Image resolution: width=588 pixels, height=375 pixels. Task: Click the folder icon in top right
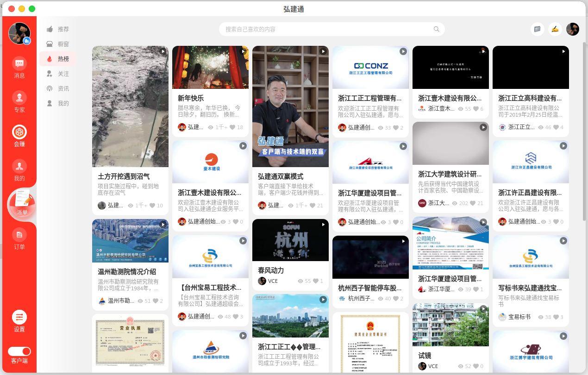537,29
